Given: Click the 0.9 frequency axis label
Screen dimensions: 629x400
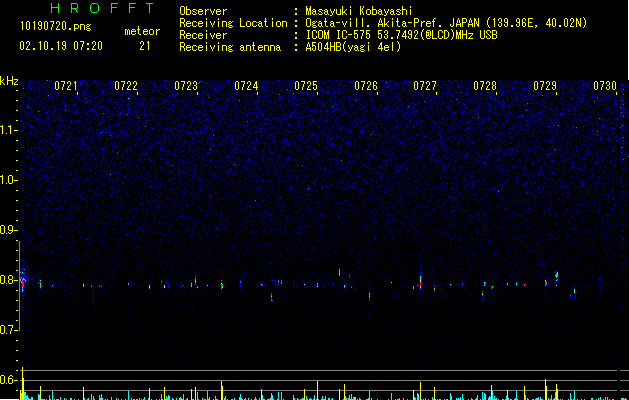Looking at the screenshot, I should click(8, 230).
